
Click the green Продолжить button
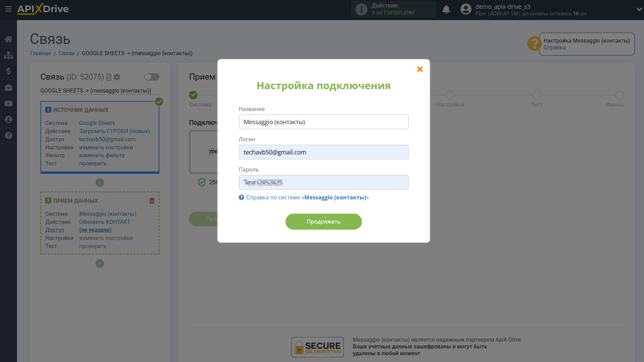click(x=323, y=221)
